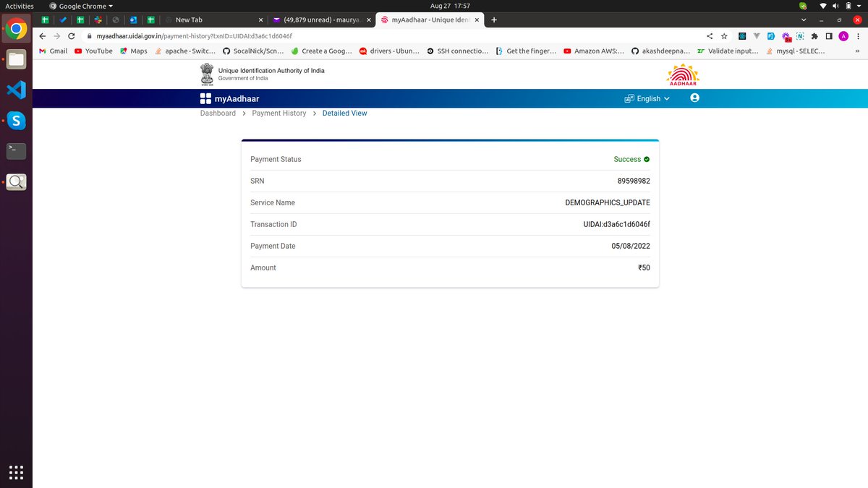Select payment date 05/08/2022
Image resolution: width=868 pixels, height=488 pixels.
(x=631, y=246)
